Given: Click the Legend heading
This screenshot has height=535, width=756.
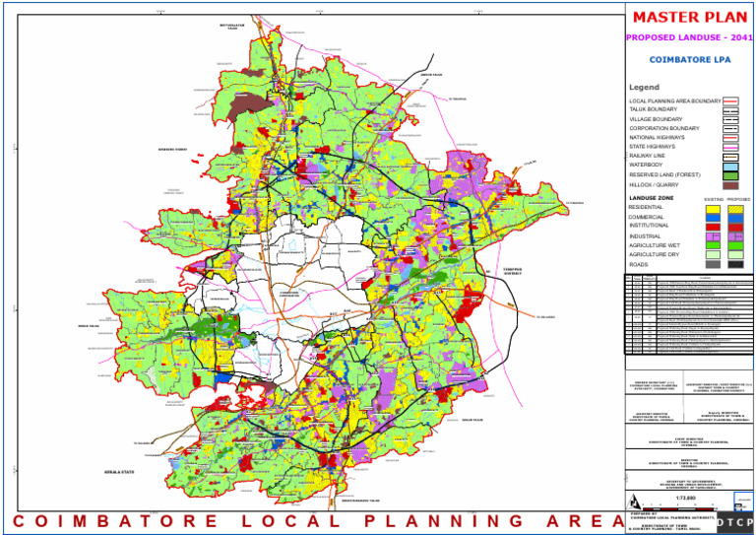Looking at the screenshot, I should [644, 88].
